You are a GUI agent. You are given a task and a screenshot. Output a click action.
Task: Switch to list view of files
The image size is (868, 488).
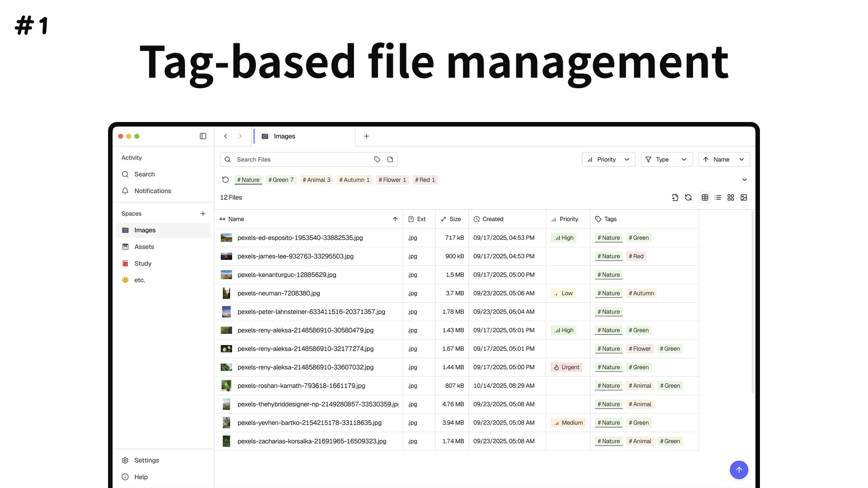tap(718, 197)
